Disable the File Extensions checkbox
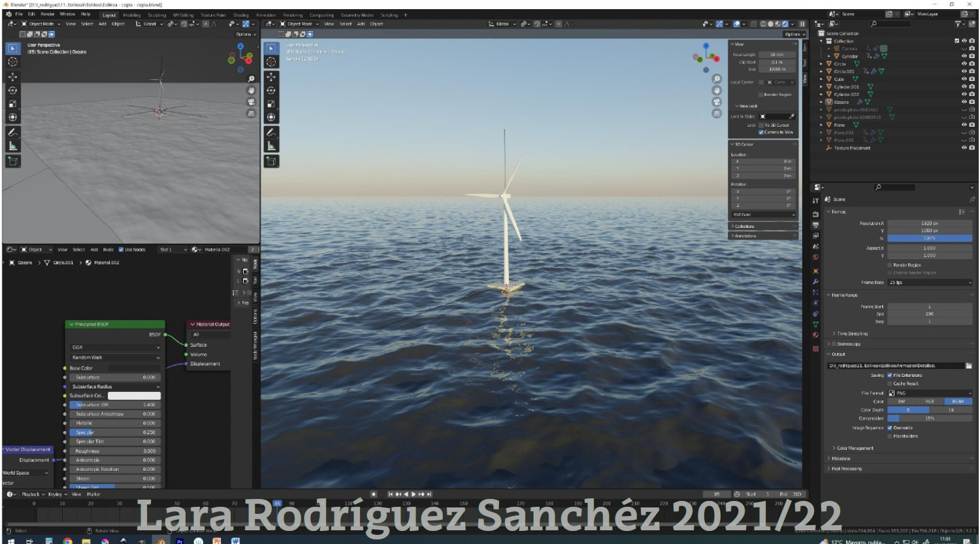 click(x=890, y=376)
